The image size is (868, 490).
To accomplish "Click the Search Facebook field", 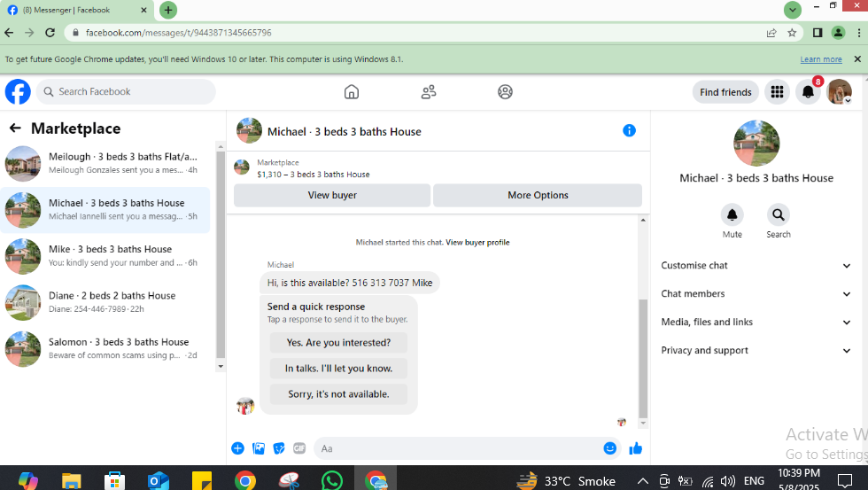I will [x=126, y=91].
